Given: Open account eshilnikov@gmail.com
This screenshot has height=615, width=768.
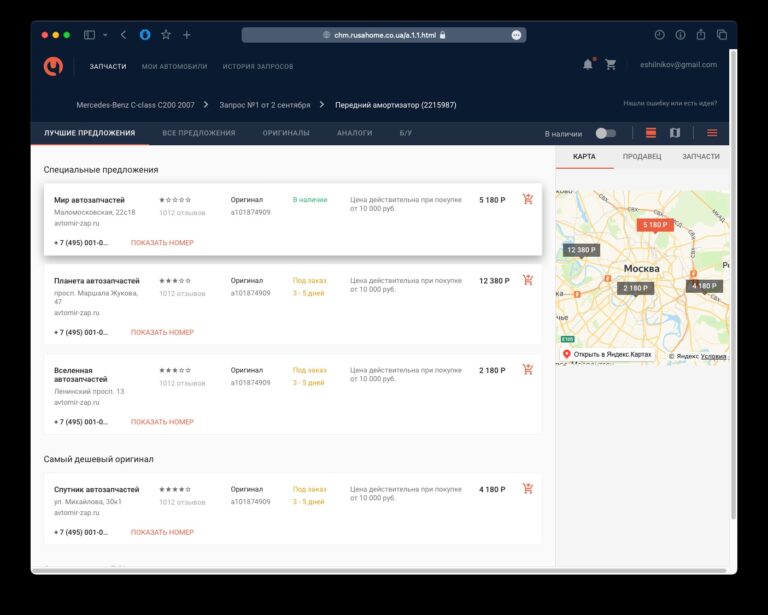Looking at the screenshot, I should pyautogui.click(x=678, y=65).
